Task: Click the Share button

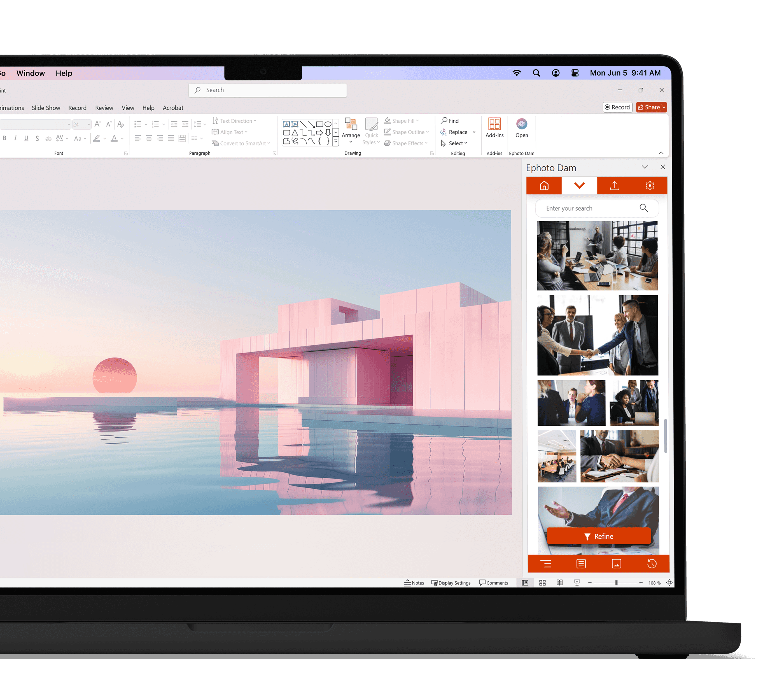Action: click(x=651, y=107)
